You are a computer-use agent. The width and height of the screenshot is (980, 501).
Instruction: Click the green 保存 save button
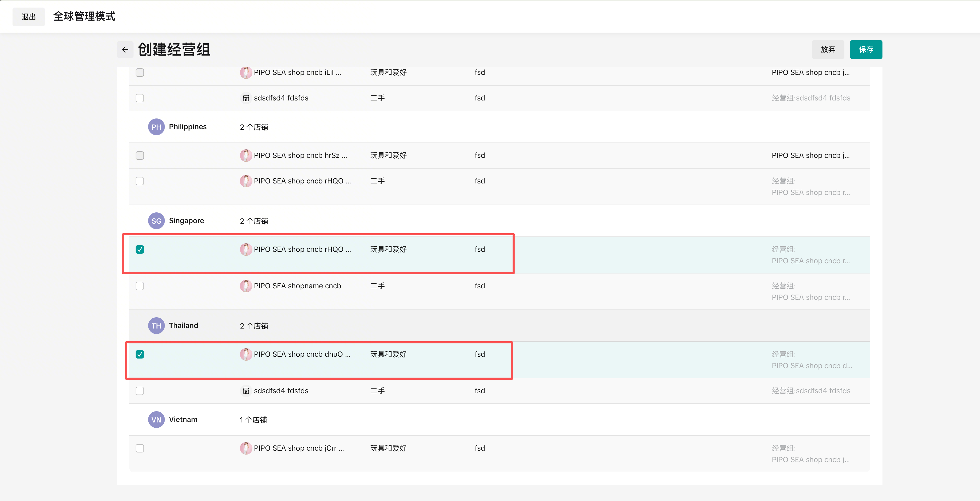pos(866,50)
